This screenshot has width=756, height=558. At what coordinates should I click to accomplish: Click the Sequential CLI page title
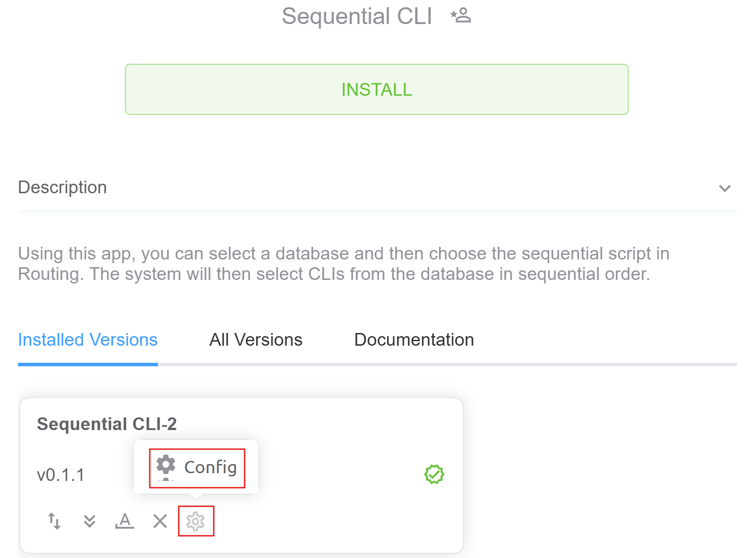tap(357, 16)
